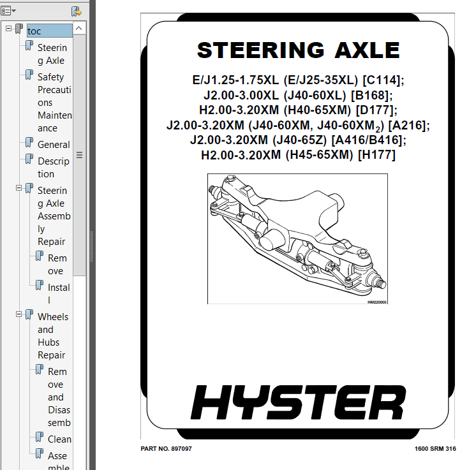The width and height of the screenshot is (476, 470).
Task: Open the Install bookmark
Action: [59, 293]
